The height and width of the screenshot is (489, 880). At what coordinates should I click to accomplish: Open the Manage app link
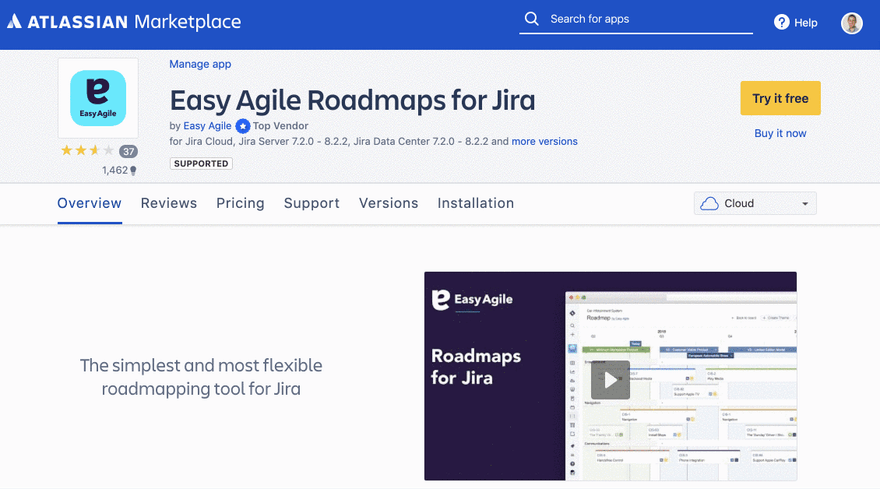click(200, 64)
